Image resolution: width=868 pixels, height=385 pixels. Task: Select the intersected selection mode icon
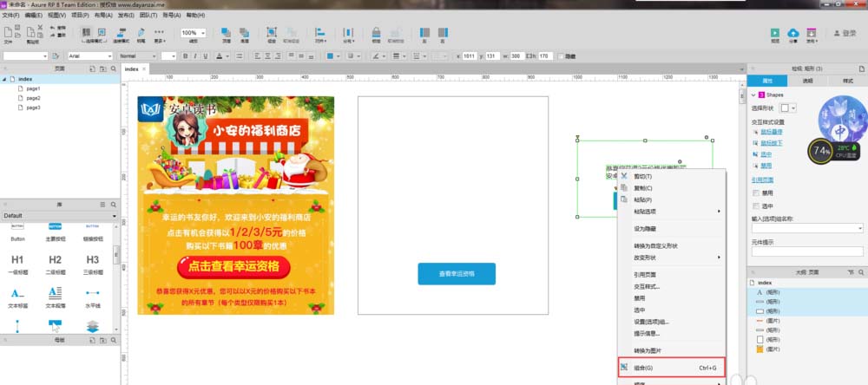[x=86, y=32]
